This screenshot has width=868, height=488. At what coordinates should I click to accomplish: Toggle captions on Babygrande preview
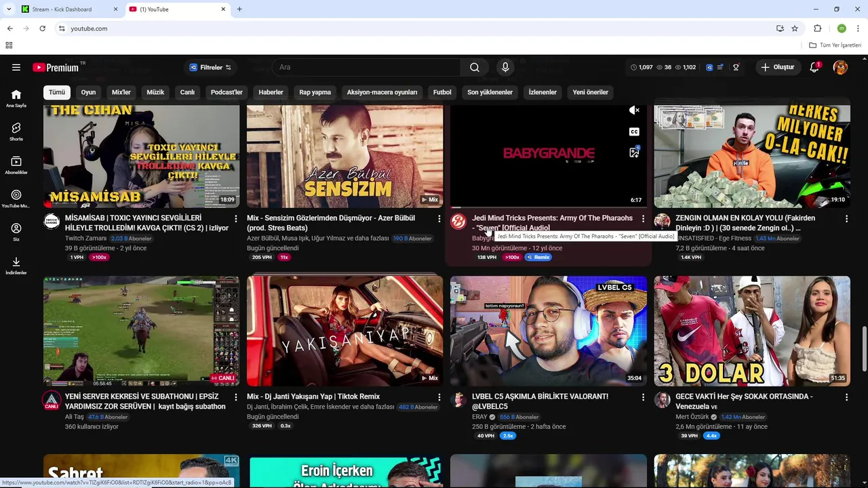click(x=634, y=131)
